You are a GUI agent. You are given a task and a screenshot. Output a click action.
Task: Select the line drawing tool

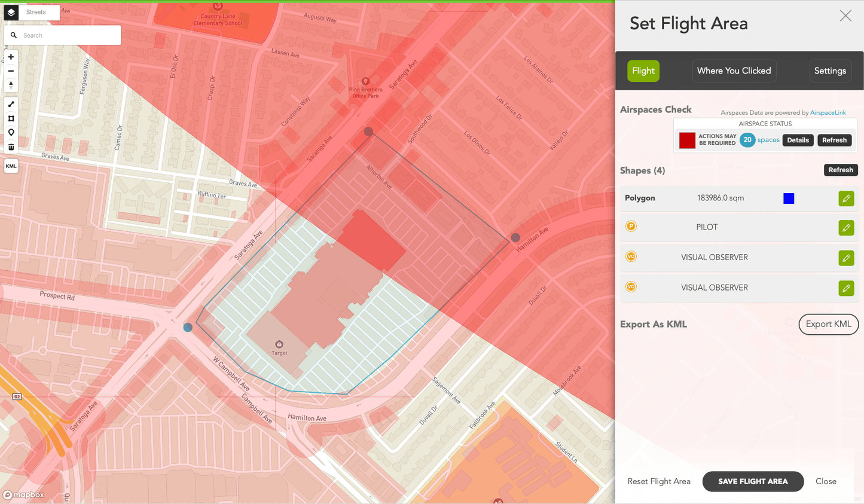tap(11, 104)
